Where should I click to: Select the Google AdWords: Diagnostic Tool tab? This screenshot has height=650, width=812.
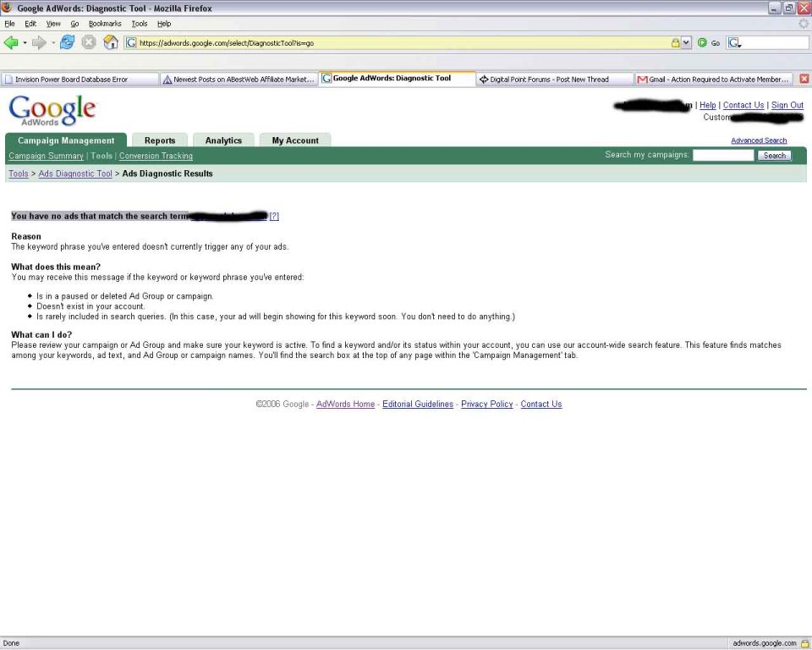click(x=397, y=78)
